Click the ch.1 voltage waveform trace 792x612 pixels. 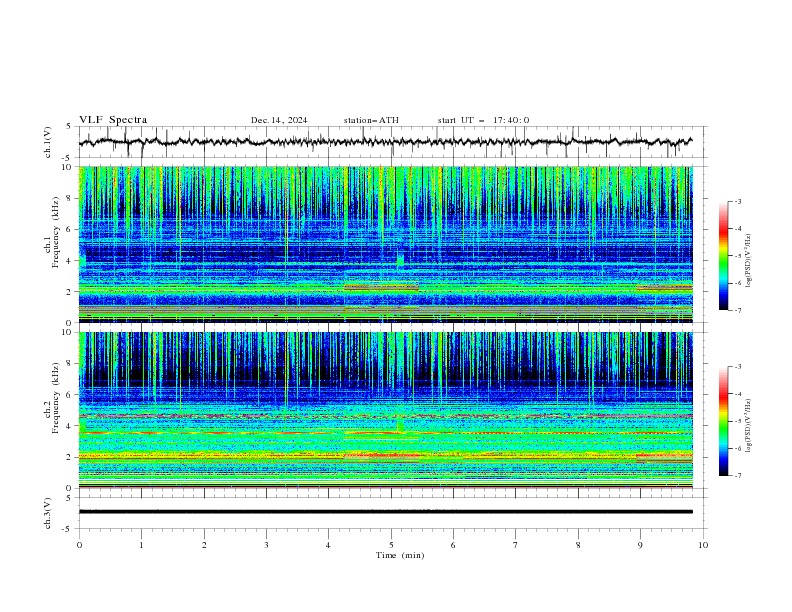coord(385,142)
